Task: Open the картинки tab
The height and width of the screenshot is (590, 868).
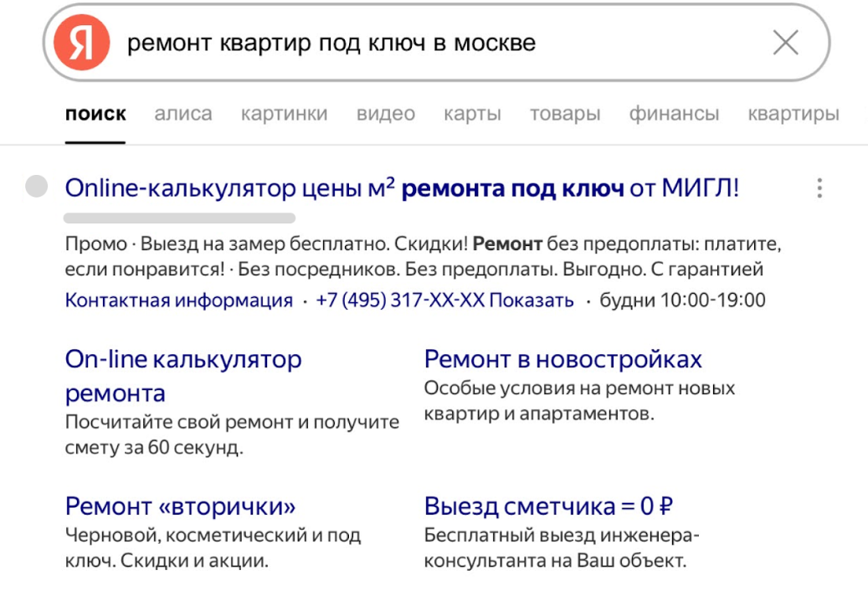Action: [284, 114]
